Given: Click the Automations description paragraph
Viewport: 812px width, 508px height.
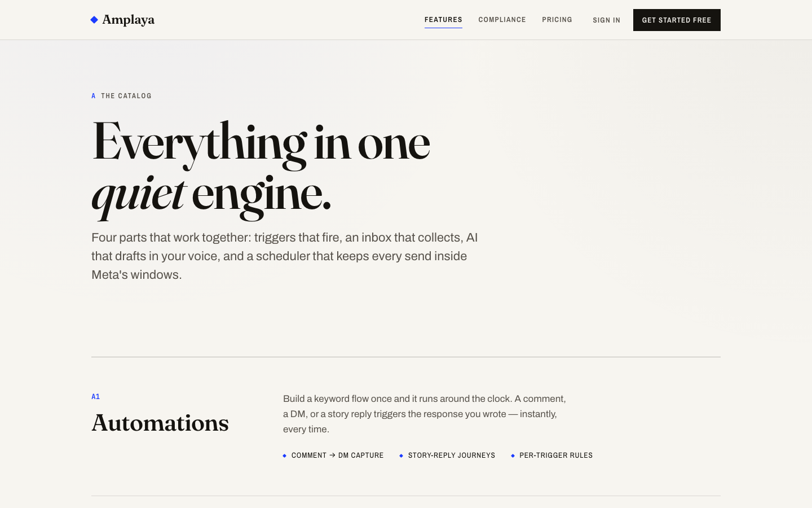Looking at the screenshot, I should [425, 414].
